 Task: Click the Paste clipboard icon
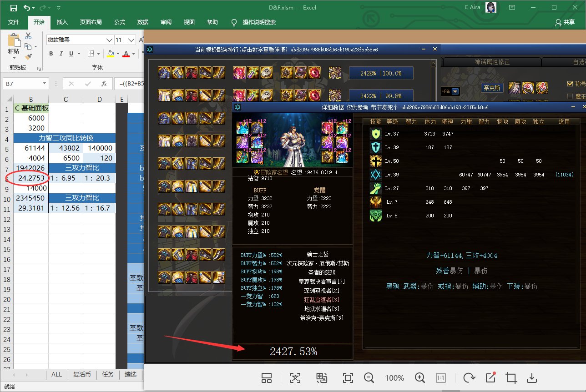tap(14, 40)
